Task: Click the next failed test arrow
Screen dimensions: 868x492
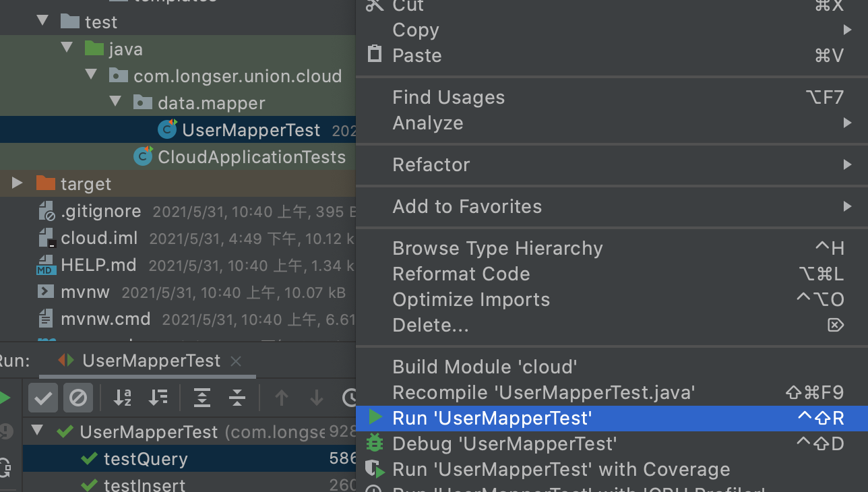Action: tap(317, 398)
